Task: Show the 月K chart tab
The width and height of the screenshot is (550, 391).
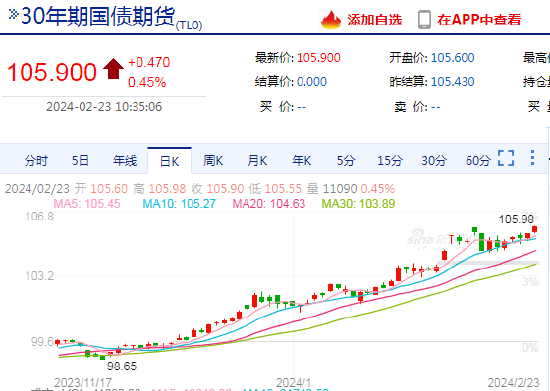Action: click(x=257, y=161)
